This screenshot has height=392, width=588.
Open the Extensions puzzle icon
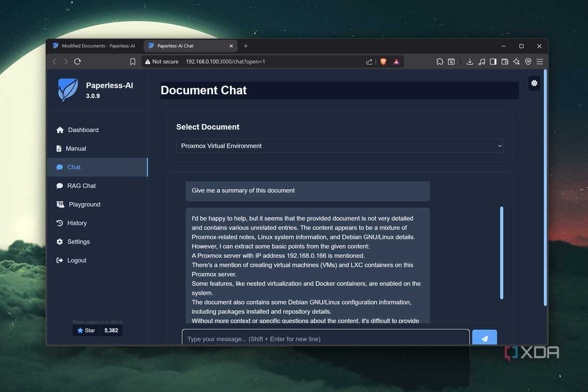click(x=440, y=61)
